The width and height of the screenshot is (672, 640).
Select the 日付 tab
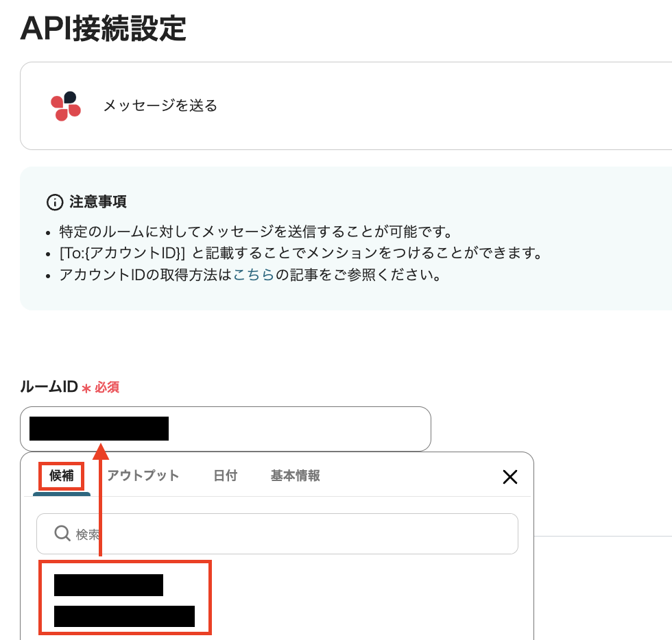pos(225,476)
